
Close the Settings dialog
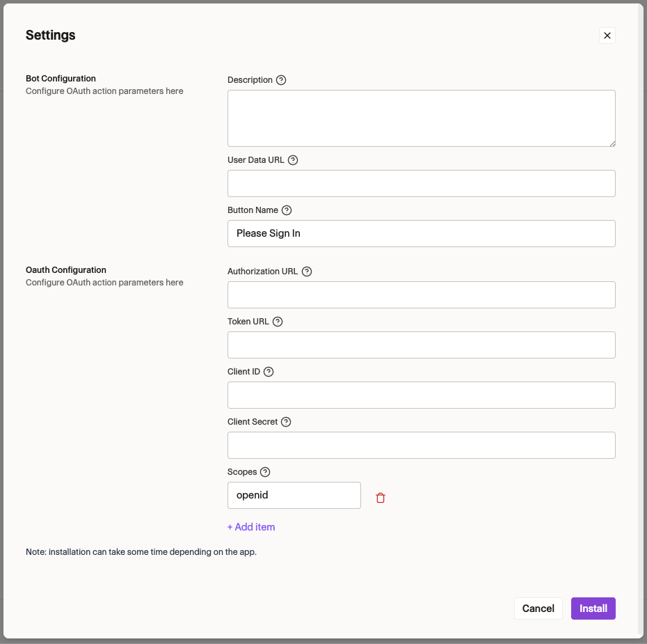point(607,35)
